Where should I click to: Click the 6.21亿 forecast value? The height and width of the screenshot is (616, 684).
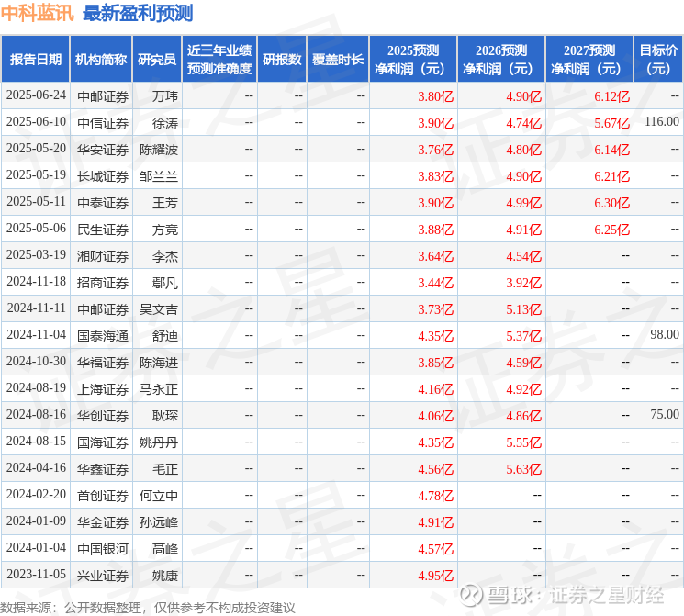click(612, 176)
